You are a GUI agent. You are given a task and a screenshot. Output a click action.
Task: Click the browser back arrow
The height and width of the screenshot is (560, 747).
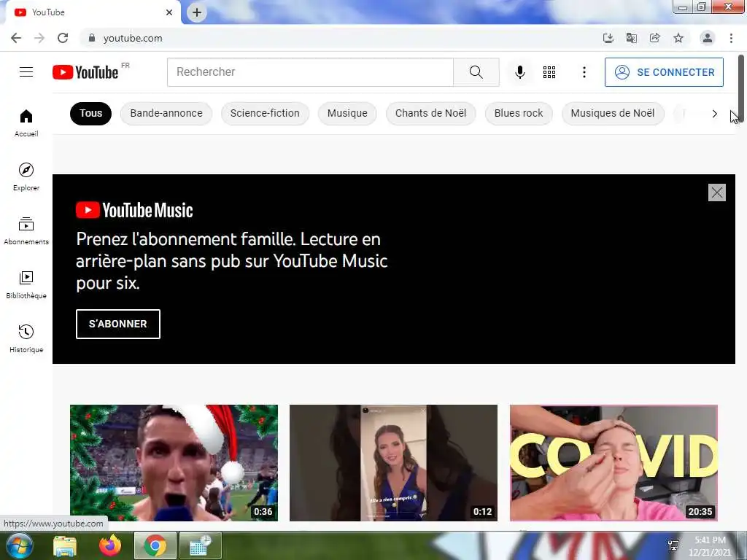(x=16, y=38)
